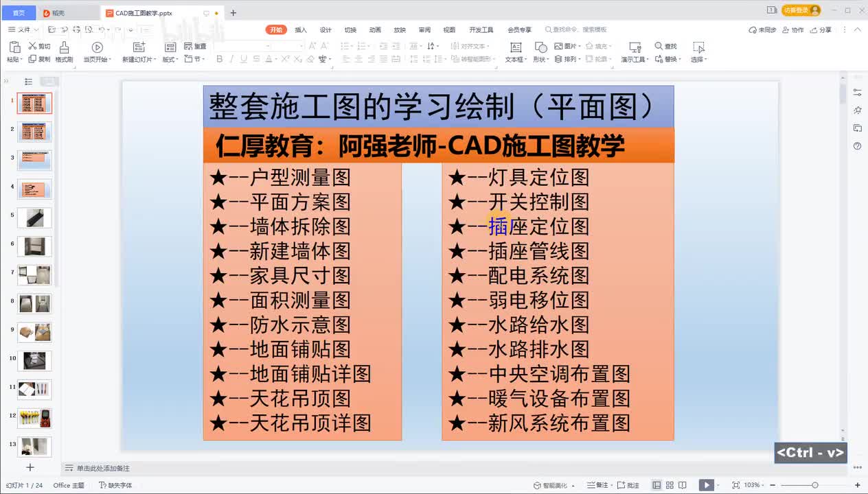Click the New Slide (新建幻灯片) icon

tap(139, 47)
